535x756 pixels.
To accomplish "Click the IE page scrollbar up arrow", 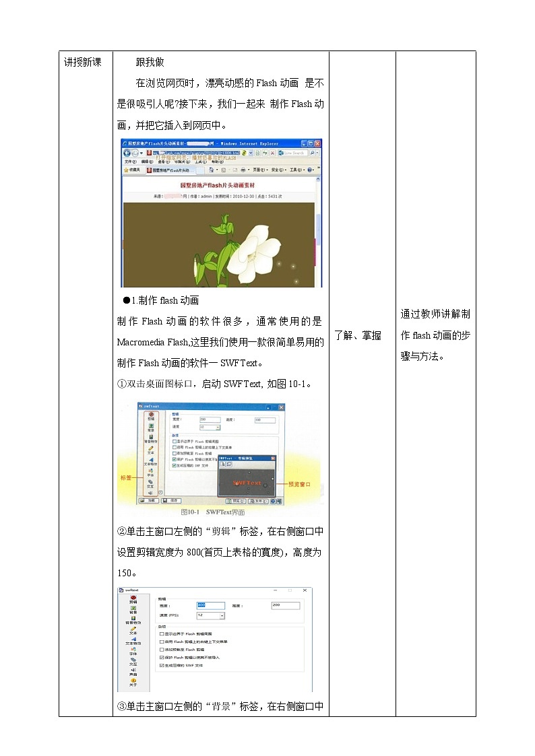I will 319,179.
